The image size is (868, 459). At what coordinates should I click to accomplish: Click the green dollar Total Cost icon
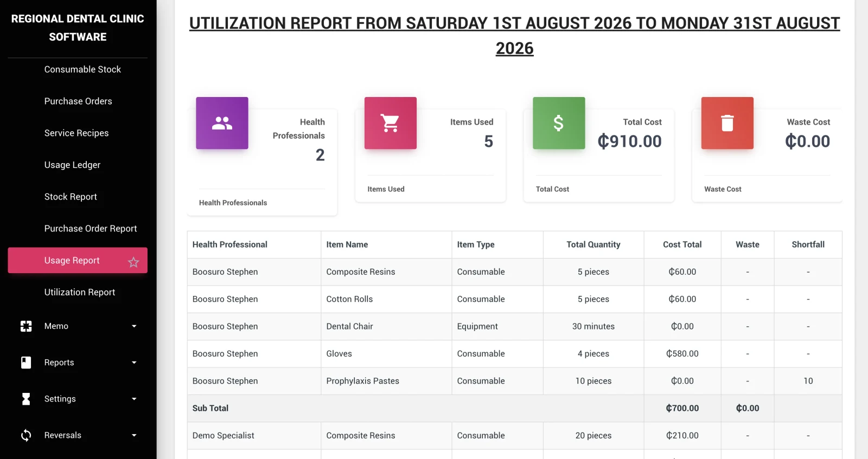(559, 123)
